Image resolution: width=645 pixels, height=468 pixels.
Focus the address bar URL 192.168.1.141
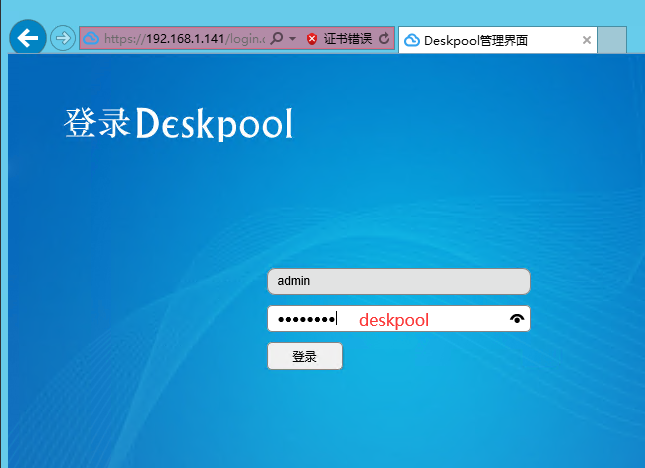click(x=184, y=39)
